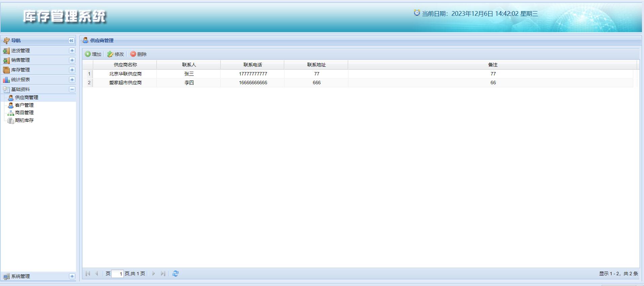Image resolution: width=644 pixels, height=286 pixels.
Task: Click the 显示1-2，共2条 status text
Action: (618, 274)
